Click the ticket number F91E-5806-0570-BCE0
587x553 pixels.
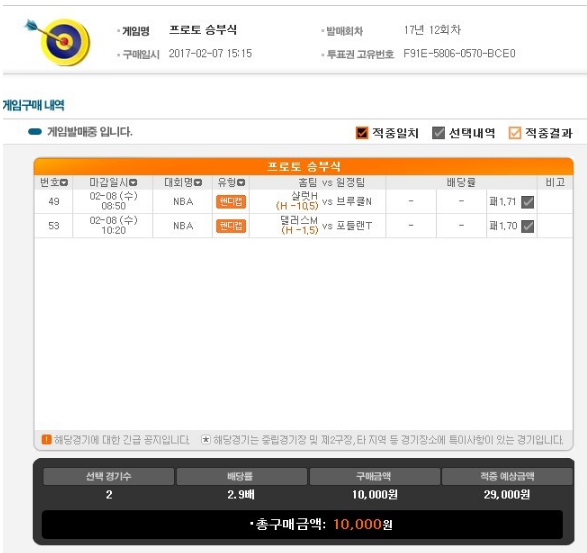click(x=459, y=54)
